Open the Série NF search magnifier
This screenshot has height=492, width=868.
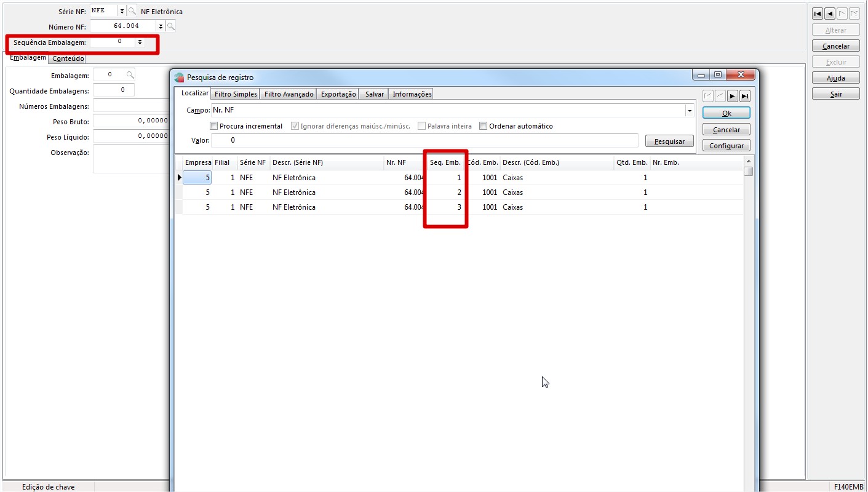tap(132, 11)
